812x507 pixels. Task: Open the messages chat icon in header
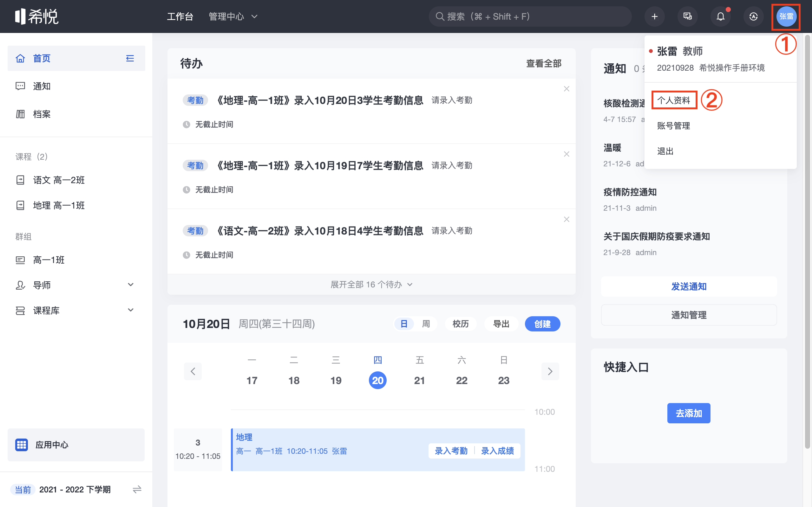[687, 16]
